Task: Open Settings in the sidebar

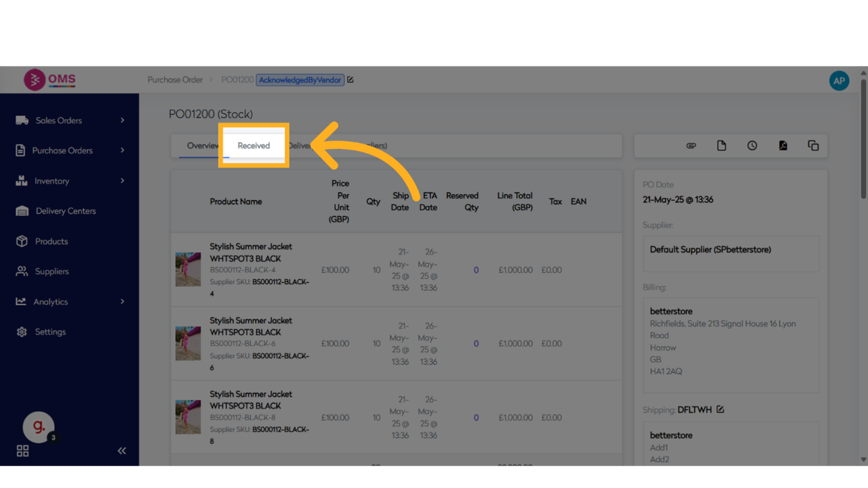Action: coord(50,331)
